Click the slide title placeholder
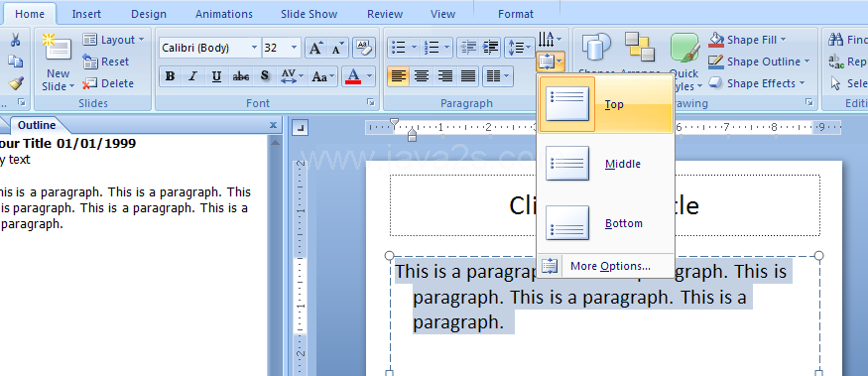The image size is (868, 376). [x=604, y=205]
